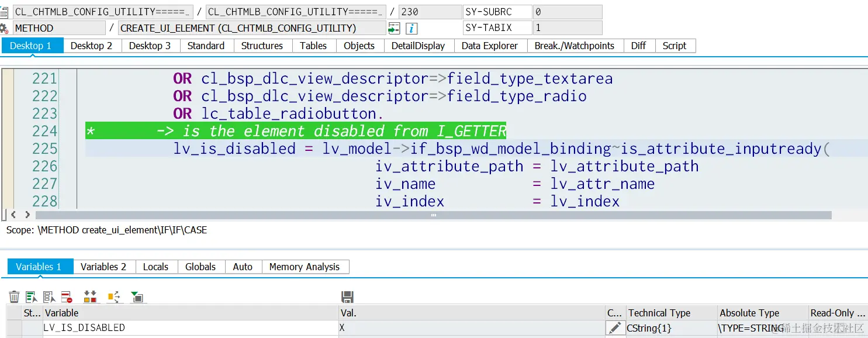This screenshot has width=868, height=338.
Task: Click iv_attribute_path on line 226
Action: tap(449, 166)
